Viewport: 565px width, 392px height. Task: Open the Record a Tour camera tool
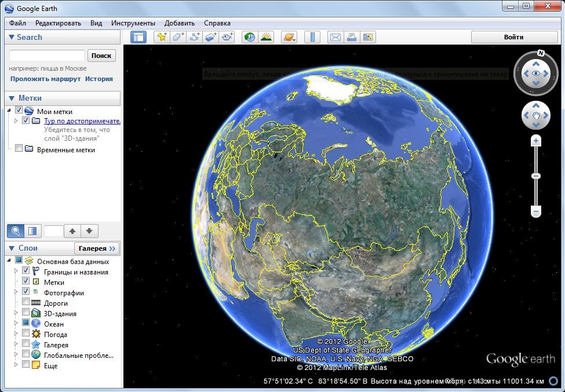[227, 37]
